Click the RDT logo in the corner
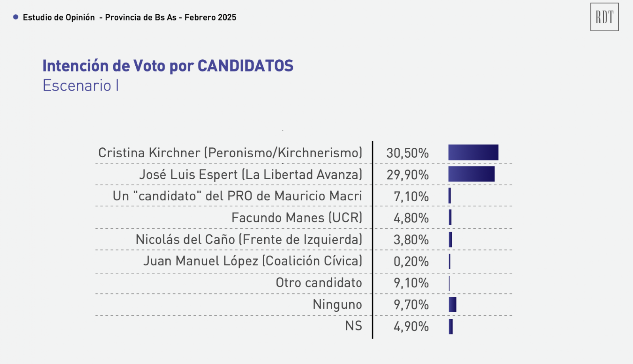 tap(604, 17)
